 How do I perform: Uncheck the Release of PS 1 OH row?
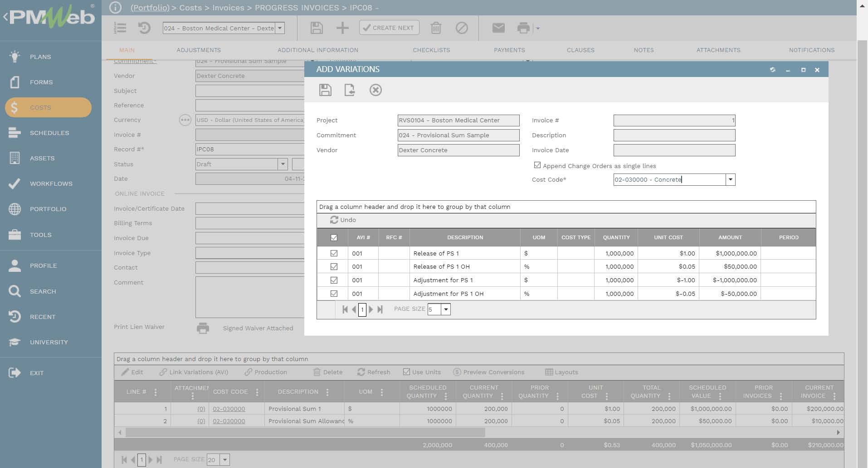(334, 266)
